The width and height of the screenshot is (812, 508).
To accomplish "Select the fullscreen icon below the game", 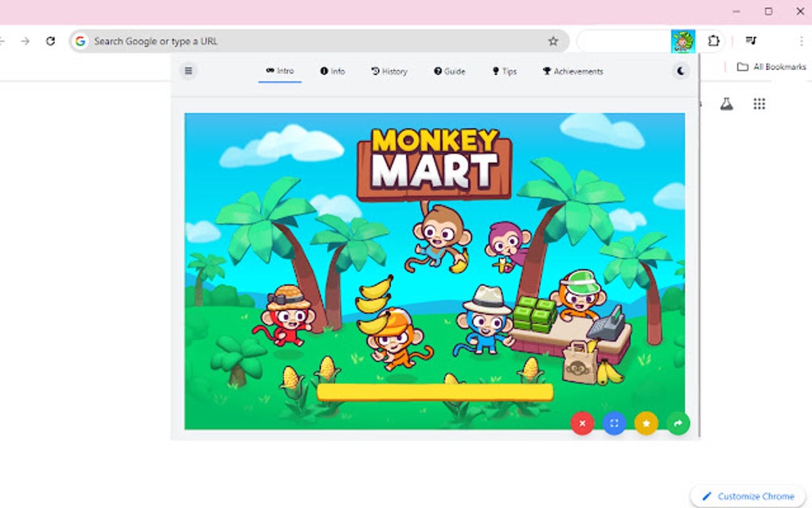I will pos(614,423).
